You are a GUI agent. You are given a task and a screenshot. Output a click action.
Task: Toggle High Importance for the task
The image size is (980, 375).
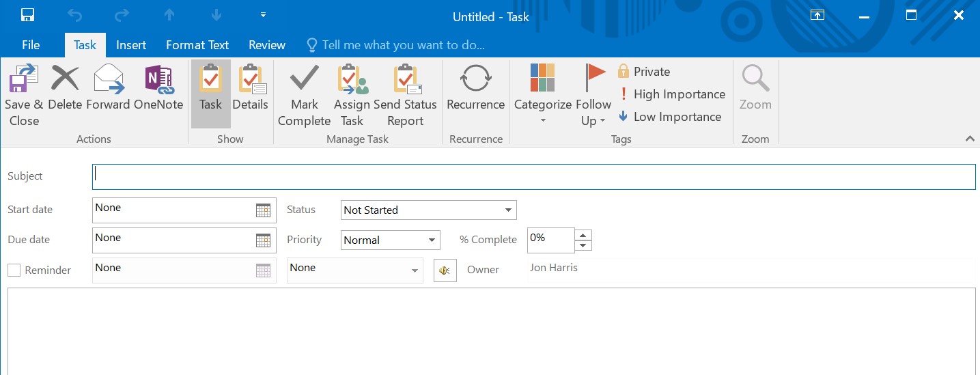tap(671, 94)
